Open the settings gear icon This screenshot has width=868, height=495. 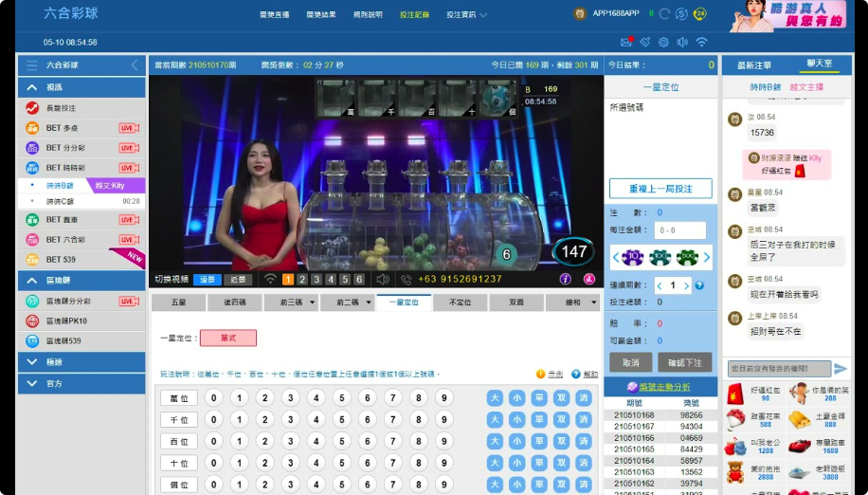[x=663, y=43]
